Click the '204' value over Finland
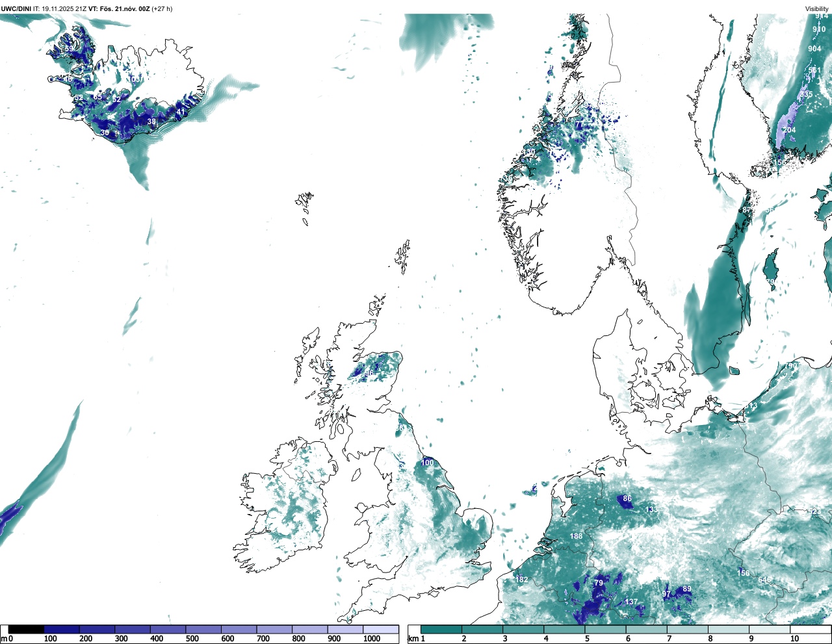This screenshot has height=644, width=832. 789,130
